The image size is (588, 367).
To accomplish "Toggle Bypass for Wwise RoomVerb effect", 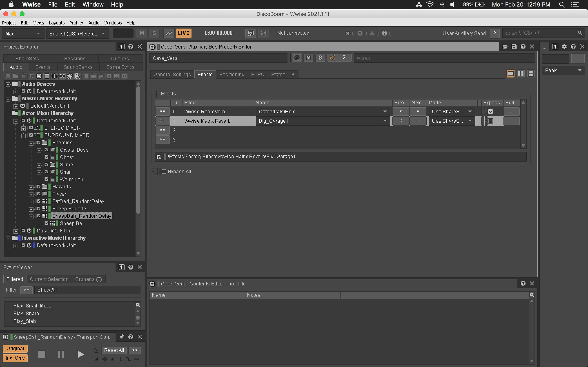I will [x=490, y=111].
